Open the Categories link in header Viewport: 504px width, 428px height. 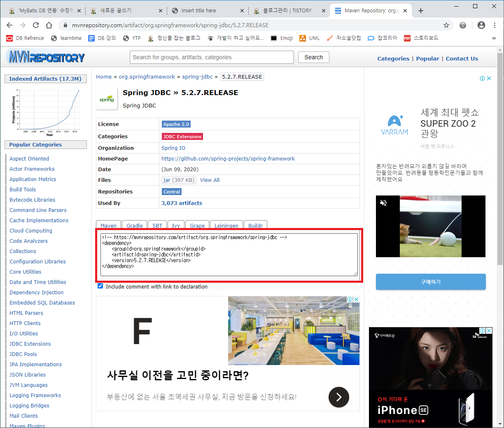[x=393, y=58]
